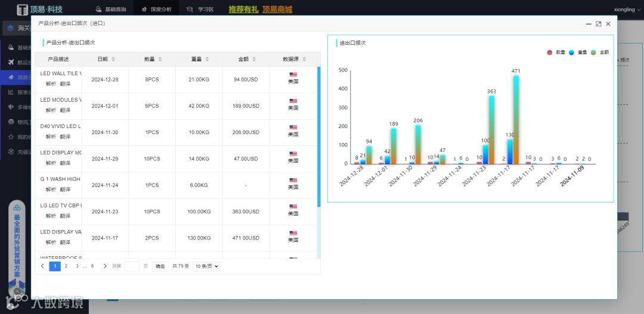The width and height of the screenshot is (644, 314).
Task: Click 解析 under LED MODULES row
Action: [x=51, y=110]
